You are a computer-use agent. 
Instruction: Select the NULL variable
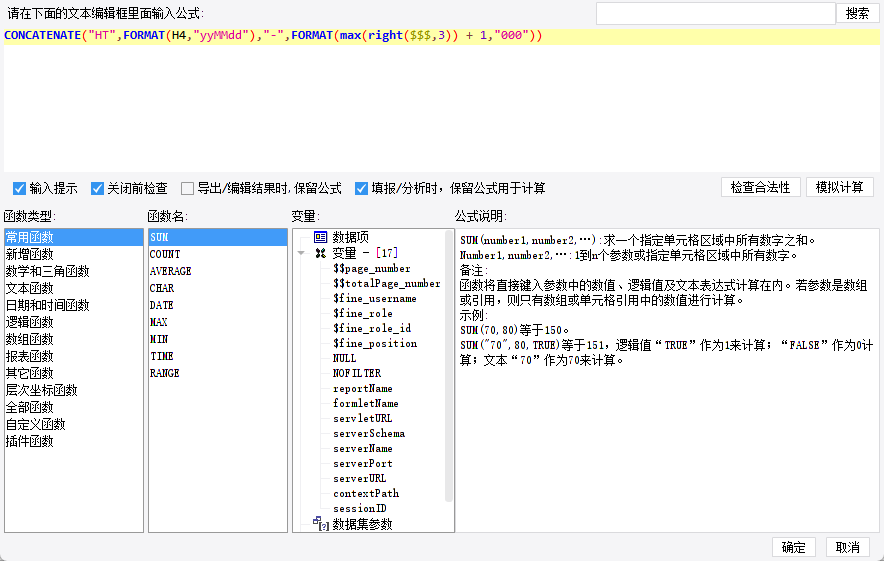(344, 358)
